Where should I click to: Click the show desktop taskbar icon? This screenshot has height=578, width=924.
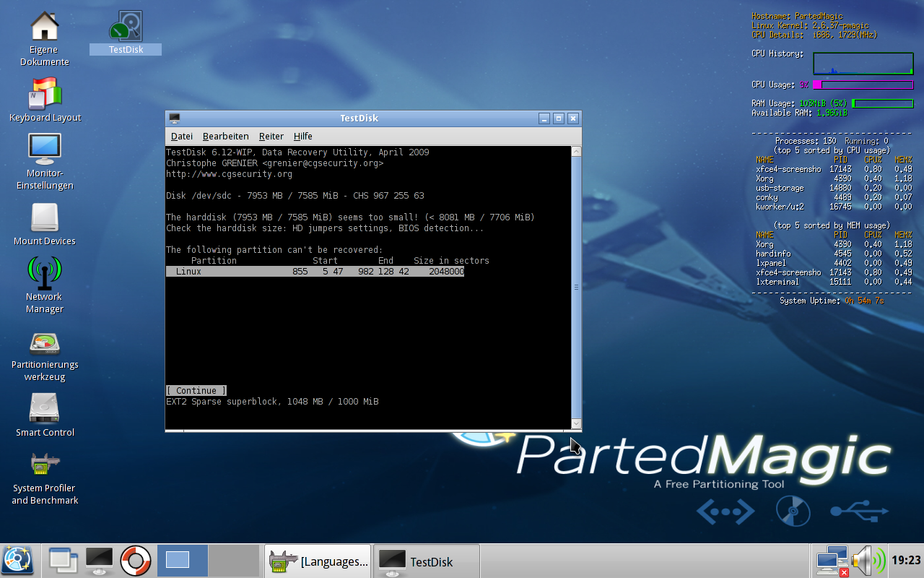click(x=64, y=561)
